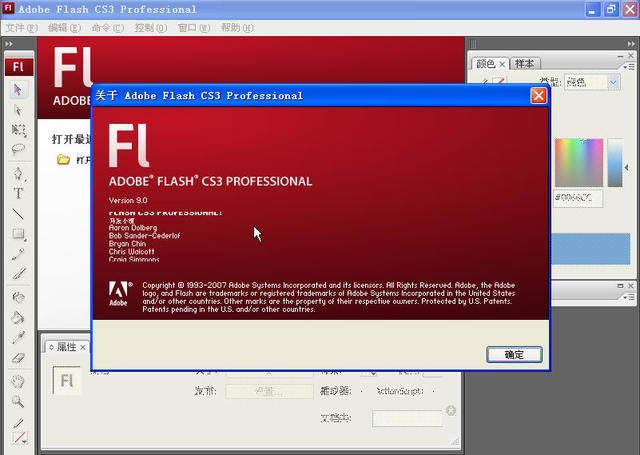Minimize the 颜色 panel group

(x=620, y=55)
